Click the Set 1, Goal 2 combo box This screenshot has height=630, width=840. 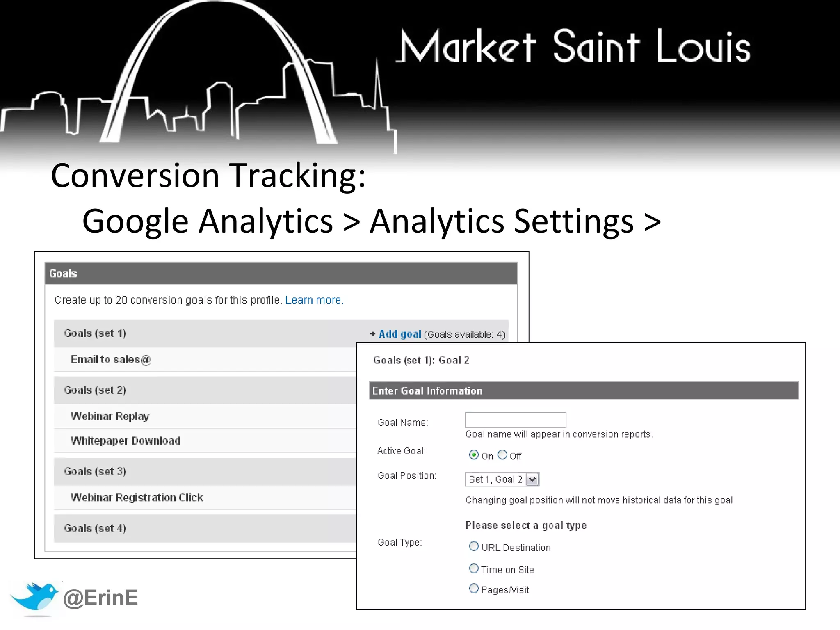pyautogui.click(x=495, y=479)
